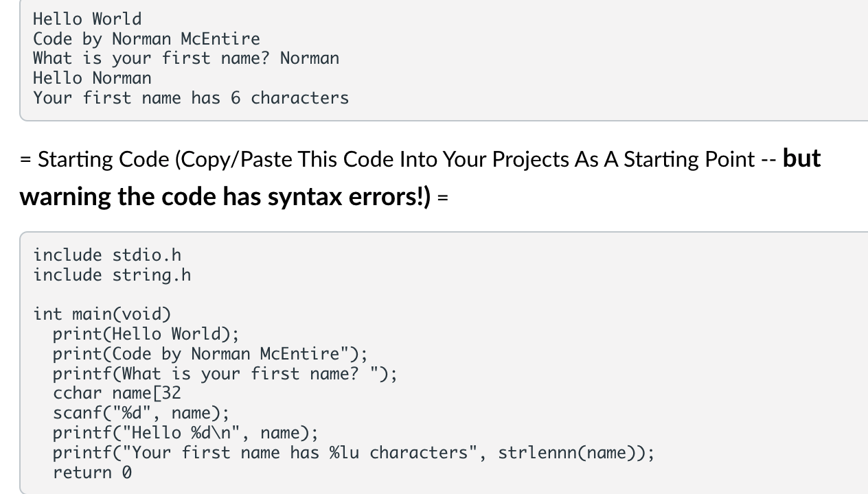This screenshot has height=494, width=868.
Task: Click the "include stdio.h" code line
Action: (x=107, y=255)
